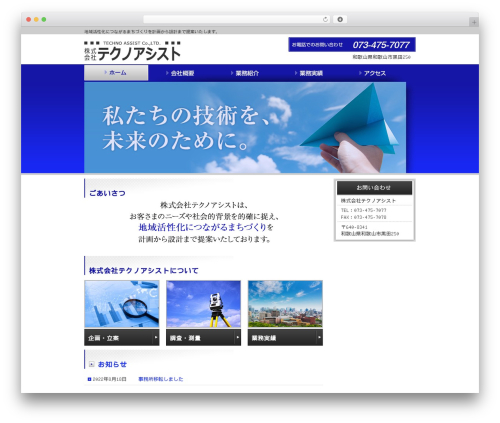The image size is (500, 423).
Task: Click the テクノアシスト company logo
Action: click(132, 51)
